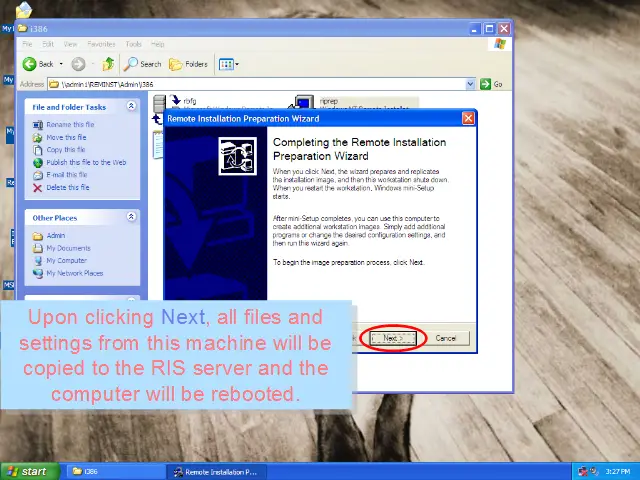This screenshot has width=640, height=480.
Task: Switch to Remote Installation P... taskbar button
Action: (x=216, y=472)
